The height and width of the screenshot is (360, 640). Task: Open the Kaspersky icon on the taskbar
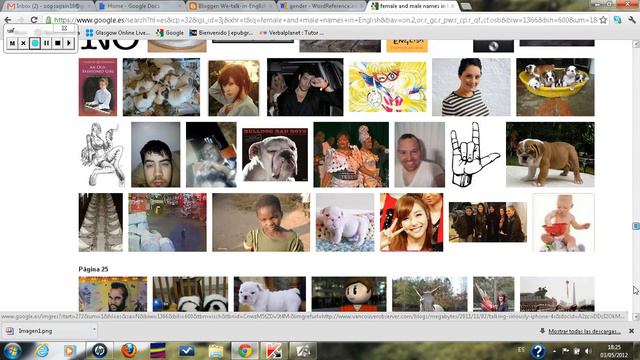pos(273,351)
